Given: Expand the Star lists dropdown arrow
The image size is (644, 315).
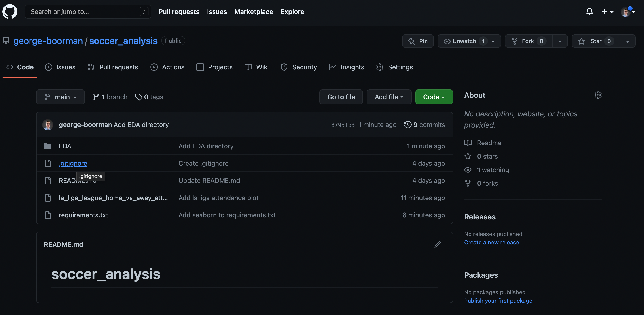Looking at the screenshot, I should click(x=627, y=41).
